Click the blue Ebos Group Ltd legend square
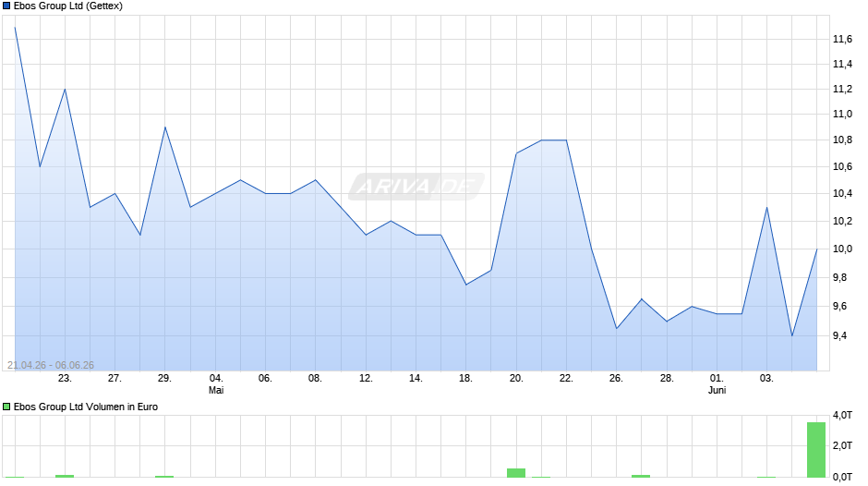This screenshot has width=868, height=486. point(6,6)
